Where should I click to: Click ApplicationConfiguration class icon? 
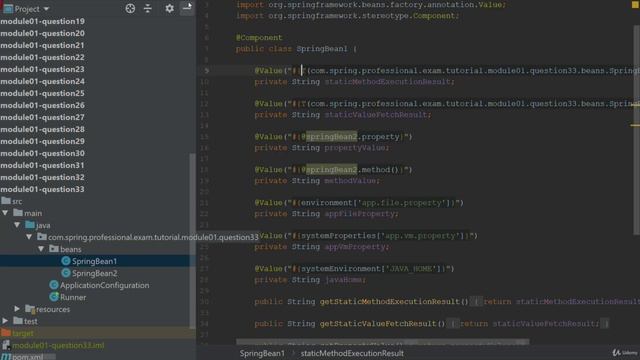(53, 285)
